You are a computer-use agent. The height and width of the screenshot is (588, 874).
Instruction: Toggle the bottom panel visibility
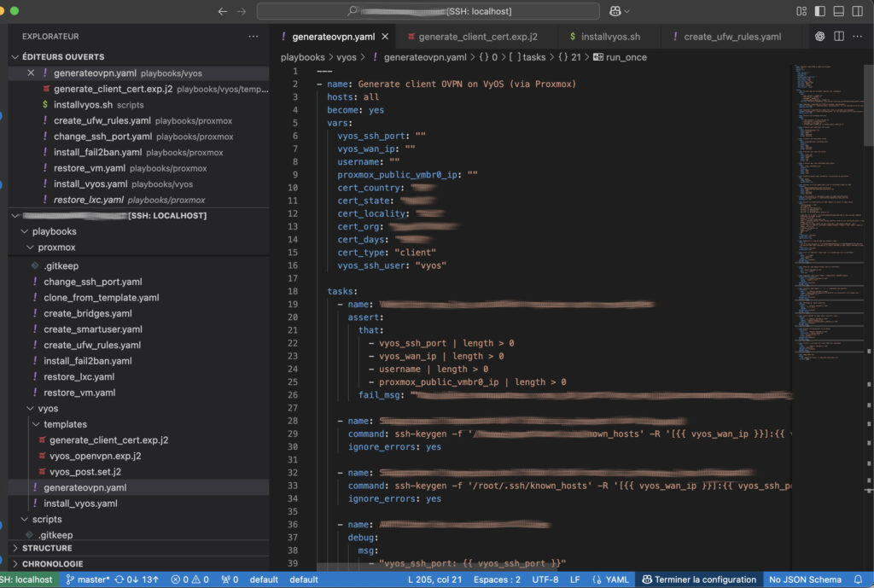click(839, 12)
